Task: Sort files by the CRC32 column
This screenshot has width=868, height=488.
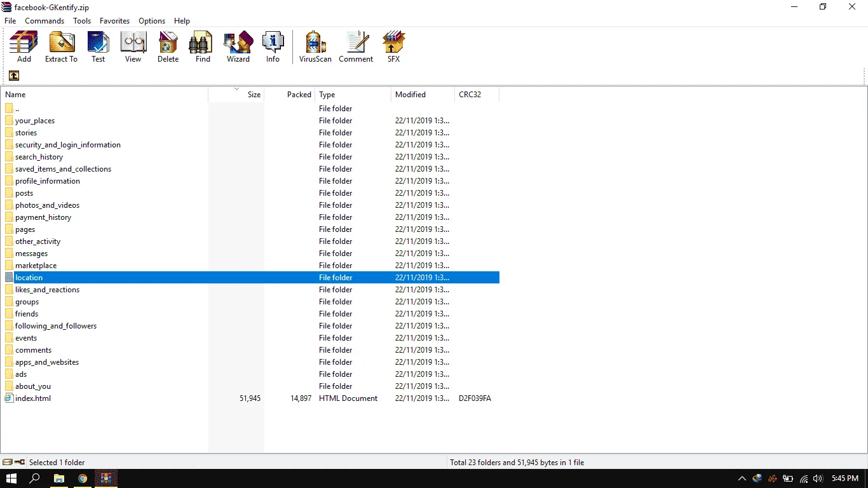Action: [477, 95]
